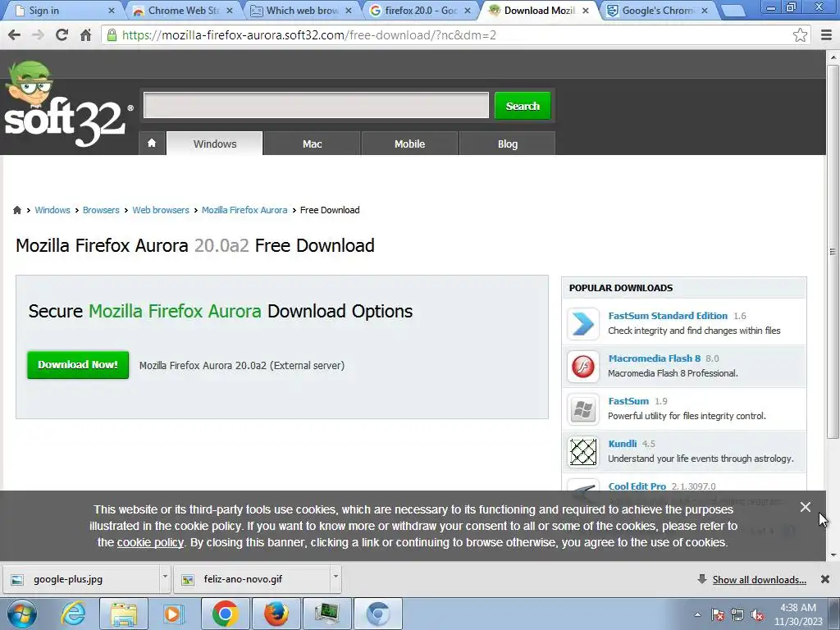Open the soft32 home tab icon
Screen dimensions: 840x630
(x=152, y=143)
